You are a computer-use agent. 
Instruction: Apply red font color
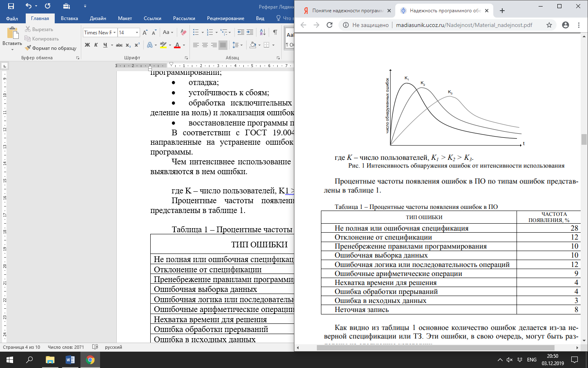click(x=177, y=45)
